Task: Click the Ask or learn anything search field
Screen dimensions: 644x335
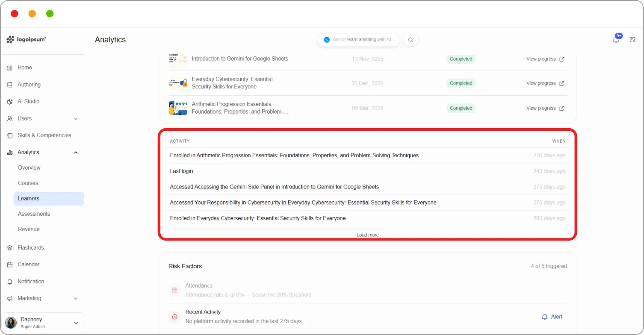Action: coord(359,40)
